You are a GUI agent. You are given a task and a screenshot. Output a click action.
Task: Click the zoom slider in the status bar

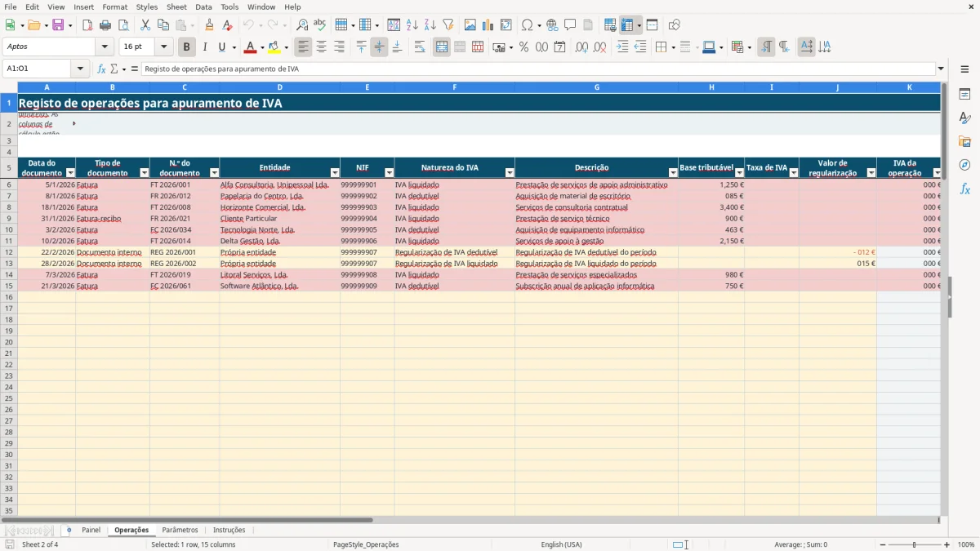click(x=914, y=544)
